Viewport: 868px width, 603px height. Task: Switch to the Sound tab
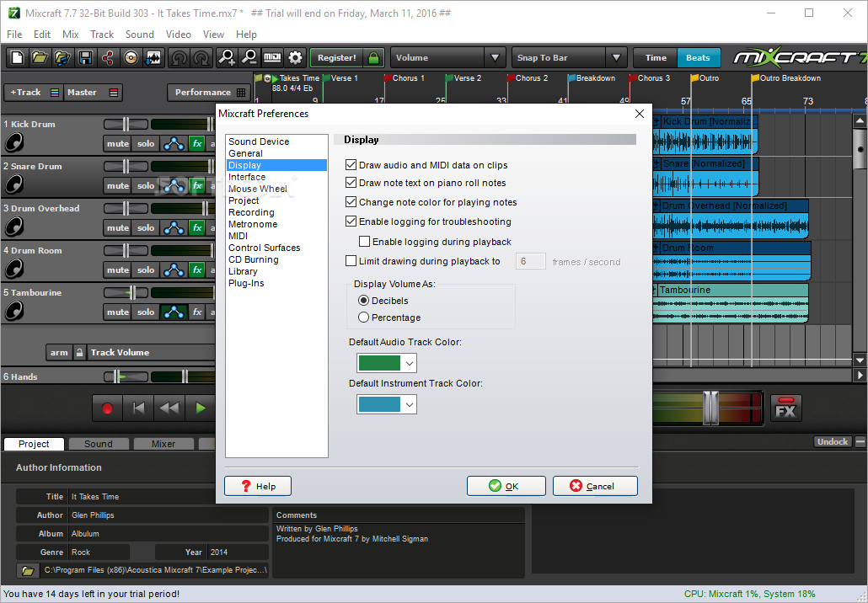(98, 444)
